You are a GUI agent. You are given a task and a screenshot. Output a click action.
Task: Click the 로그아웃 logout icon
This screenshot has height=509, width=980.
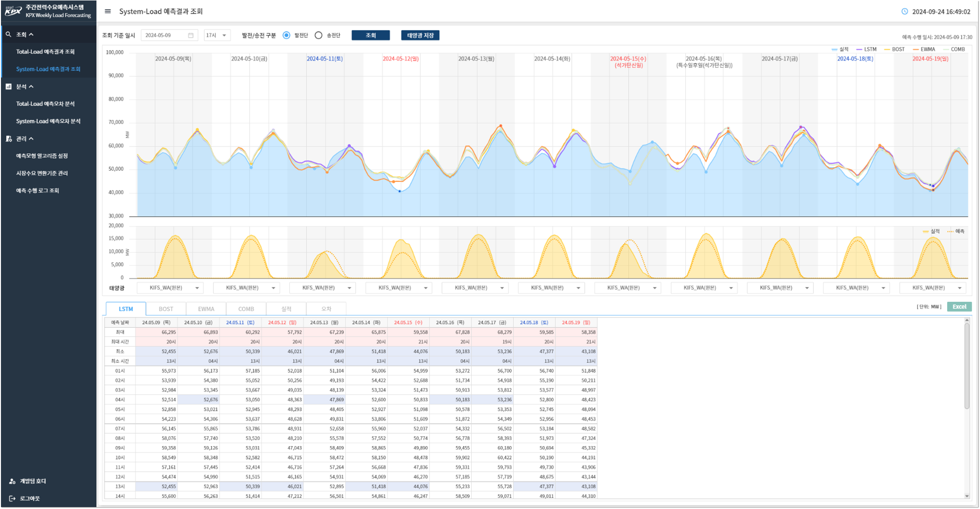click(12, 498)
